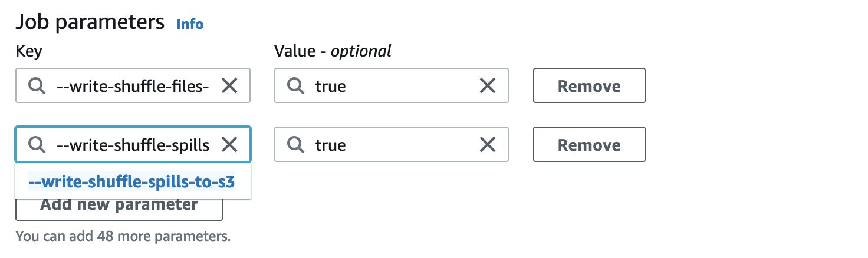Clear the second row's true value
The width and height of the screenshot is (868, 258).
tap(487, 145)
